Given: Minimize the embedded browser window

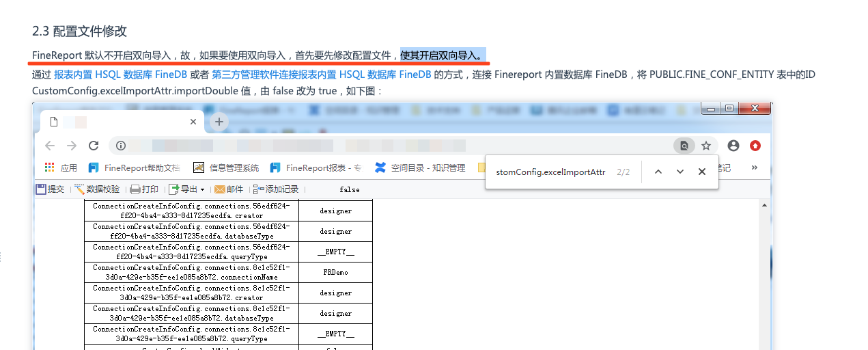Looking at the screenshot, I should (x=712, y=108).
